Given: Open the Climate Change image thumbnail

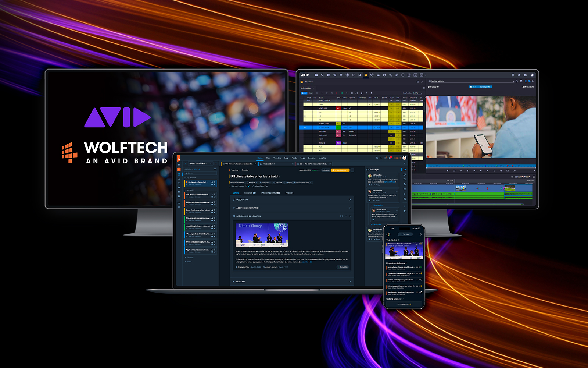Looking at the screenshot, I should click(262, 235).
